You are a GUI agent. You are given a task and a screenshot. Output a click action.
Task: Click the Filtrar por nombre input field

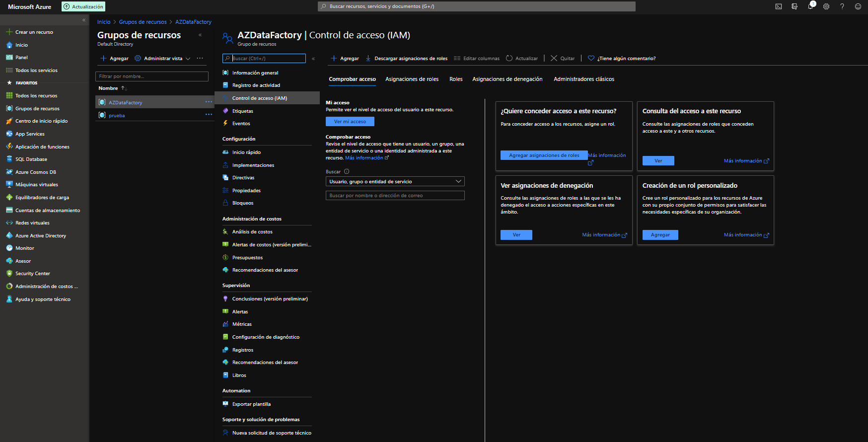pos(151,76)
